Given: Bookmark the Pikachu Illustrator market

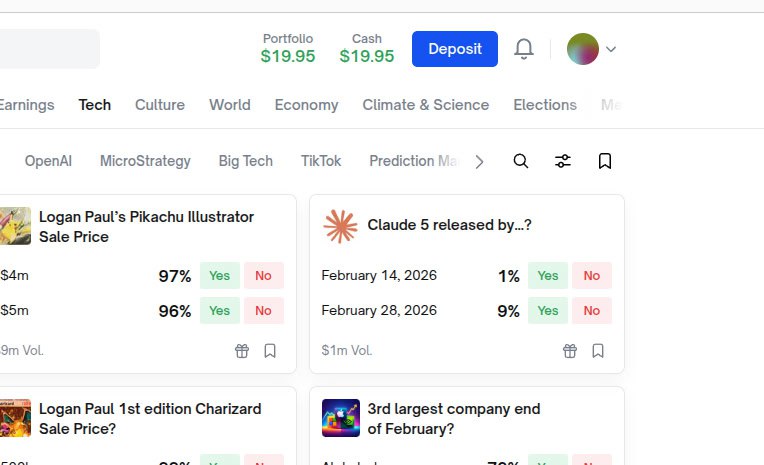Looking at the screenshot, I should click(x=270, y=351).
